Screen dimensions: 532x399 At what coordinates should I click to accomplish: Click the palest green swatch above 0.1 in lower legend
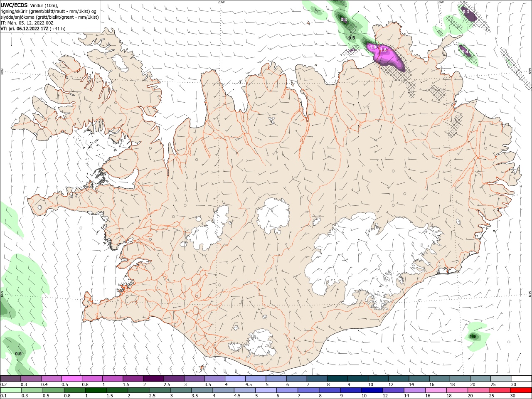[x=10, y=390]
